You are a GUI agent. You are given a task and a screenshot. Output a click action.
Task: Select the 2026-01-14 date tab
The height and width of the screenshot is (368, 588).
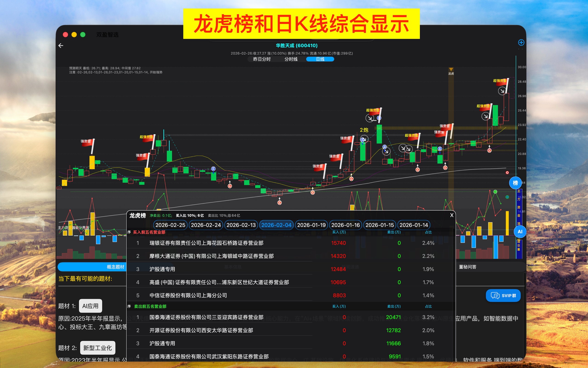tap(414, 225)
